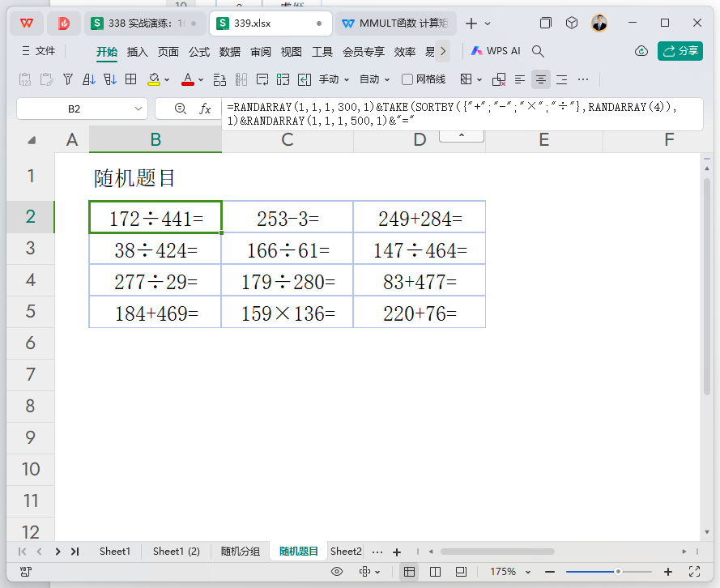Screen dimensions: 720x588
Task: Expand fill color dropdown arrow
Action: 167,80
